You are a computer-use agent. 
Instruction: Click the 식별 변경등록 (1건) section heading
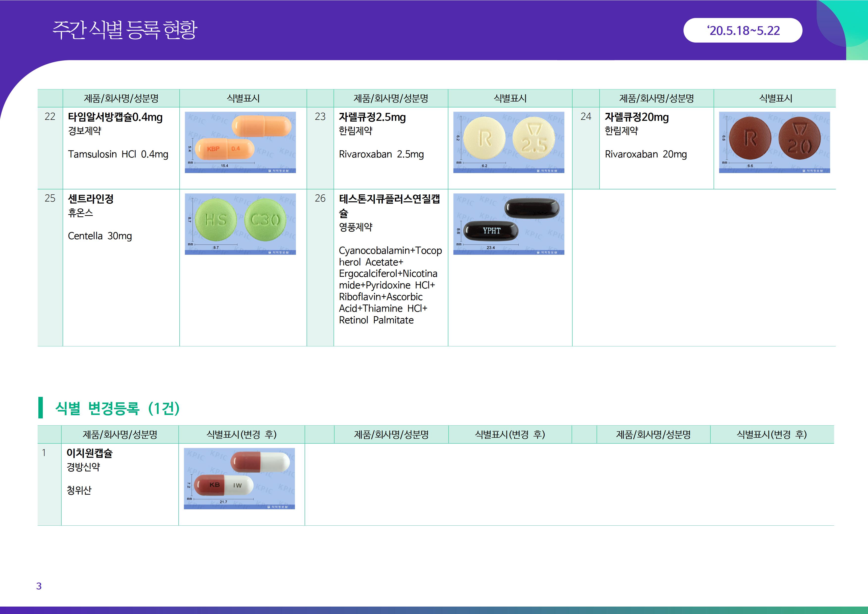point(117,408)
